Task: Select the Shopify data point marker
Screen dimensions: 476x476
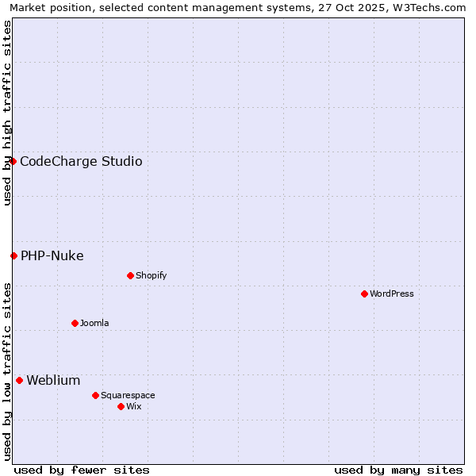Action: (130, 275)
